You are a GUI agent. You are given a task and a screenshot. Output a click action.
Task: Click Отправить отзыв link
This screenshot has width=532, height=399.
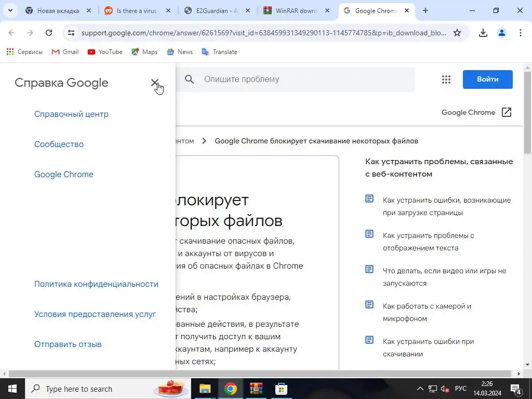(x=68, y=344)
